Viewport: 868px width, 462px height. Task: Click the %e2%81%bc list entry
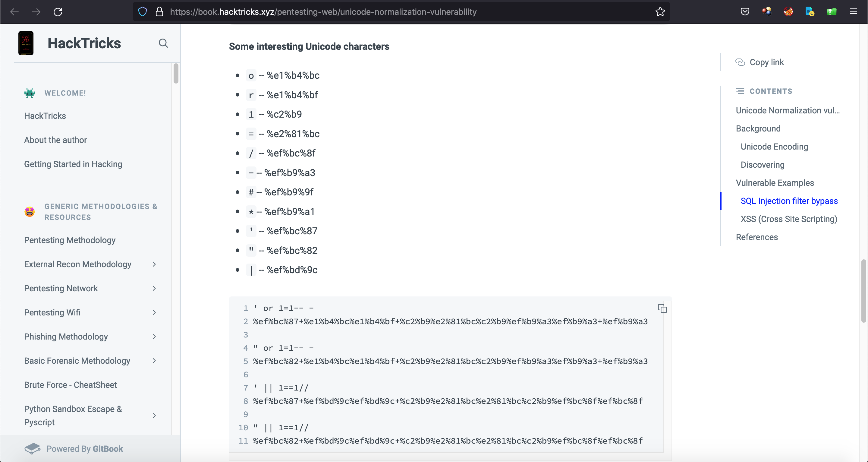click(x=282, y=134)
